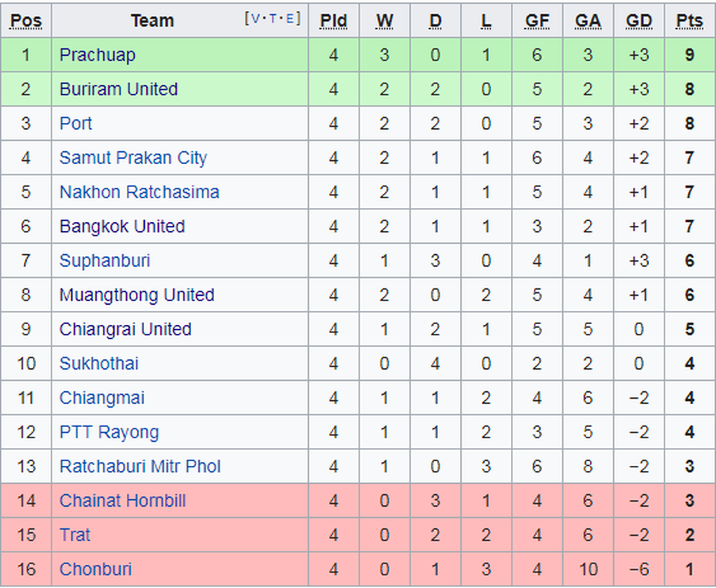Image resolution: width=716 pixels, height=588 pixels.
Task: Open the Chiangmai team link
Action: 101,398
